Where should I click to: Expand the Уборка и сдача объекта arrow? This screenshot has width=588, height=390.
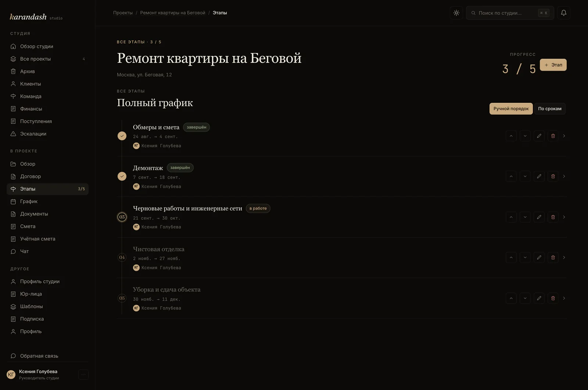coord(564,298)
